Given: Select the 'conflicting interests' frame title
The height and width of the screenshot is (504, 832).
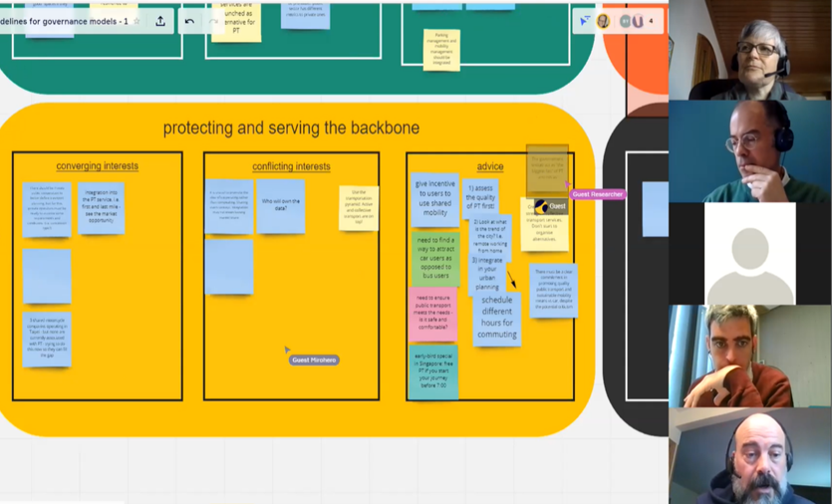Looking at the screenshot, I should pos(291,166).
